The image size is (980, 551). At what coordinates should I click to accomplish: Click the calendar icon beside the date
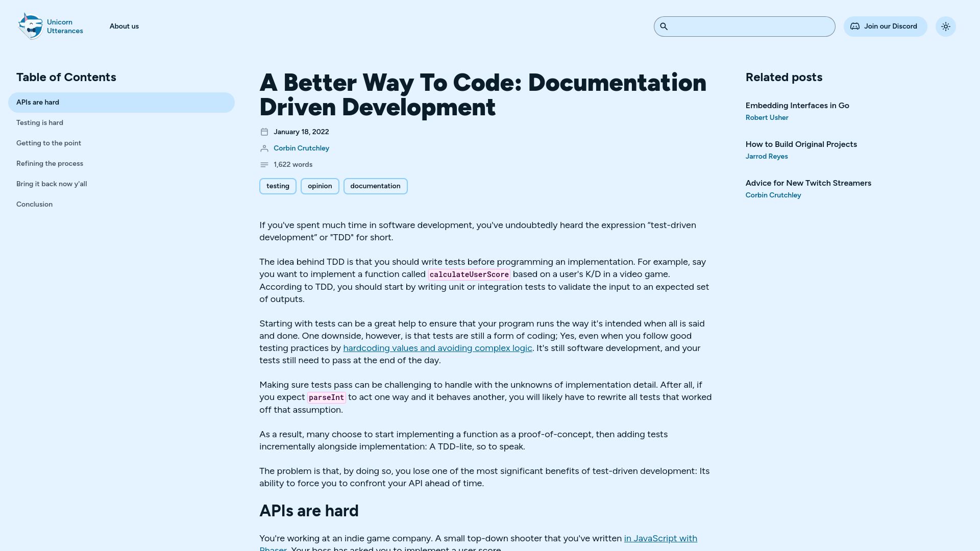(x=264, y=132)
